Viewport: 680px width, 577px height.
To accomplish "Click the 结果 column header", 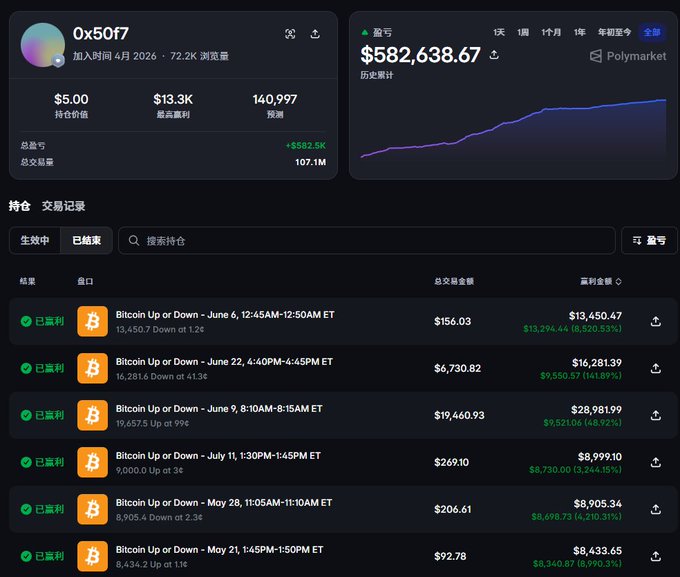I will (27, 282).
